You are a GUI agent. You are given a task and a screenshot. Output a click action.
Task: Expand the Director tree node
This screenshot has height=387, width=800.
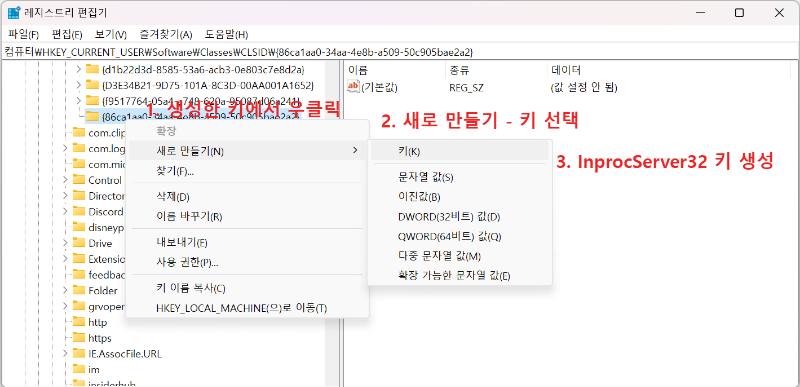coord(65,196)
